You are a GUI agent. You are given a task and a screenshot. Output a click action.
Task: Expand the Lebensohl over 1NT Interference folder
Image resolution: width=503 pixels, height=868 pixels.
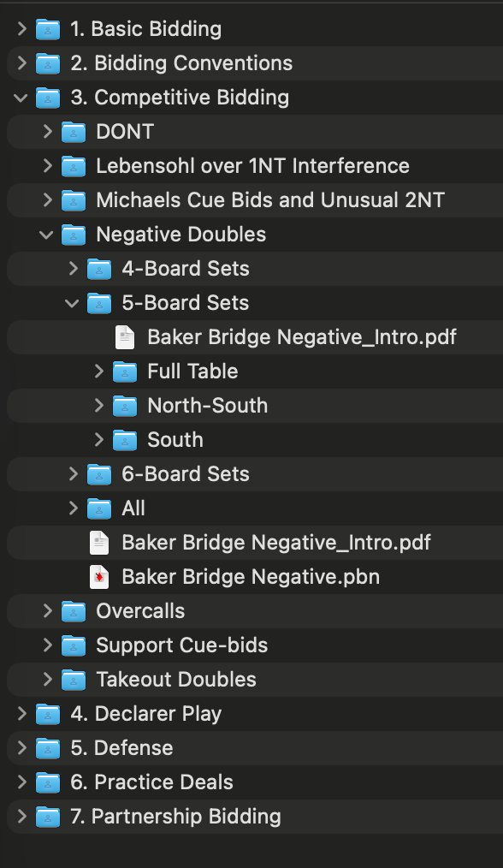(x=47, y=165)
